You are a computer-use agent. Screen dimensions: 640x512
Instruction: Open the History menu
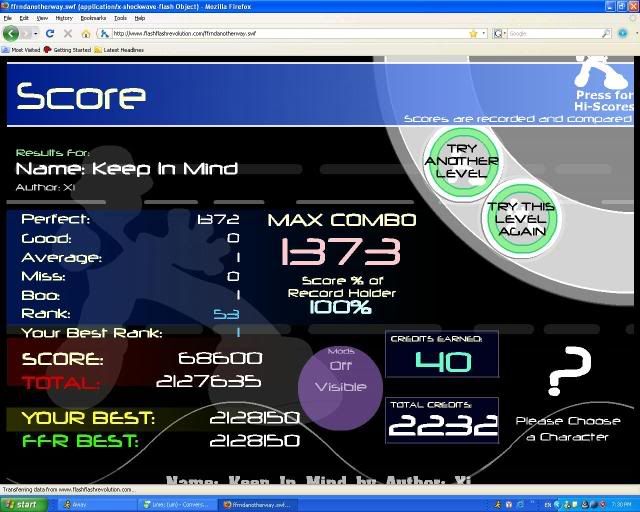pyautogui.click(x=64, y=18)
